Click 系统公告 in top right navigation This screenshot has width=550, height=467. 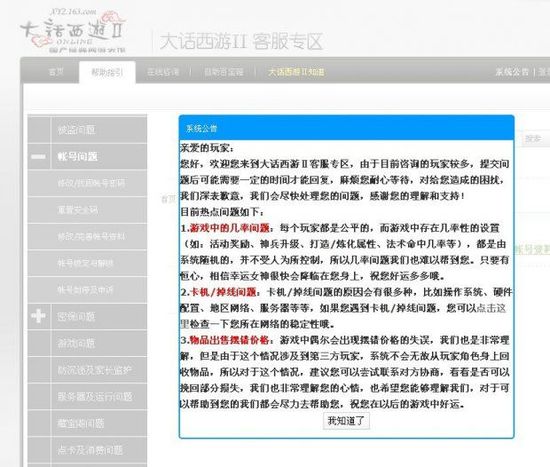(512, 72)
